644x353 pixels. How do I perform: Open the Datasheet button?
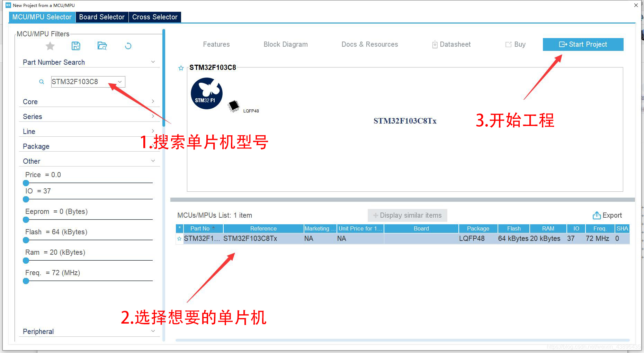click(x=451, y=44)
